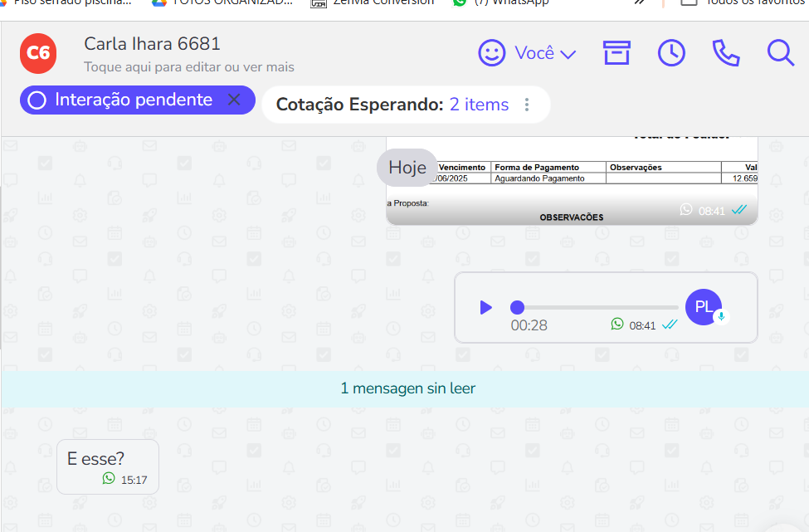Select the microphone icon on the PL avatar
Image resolution: width=809 pixels, height=532 pixels.
pos(721,316)
